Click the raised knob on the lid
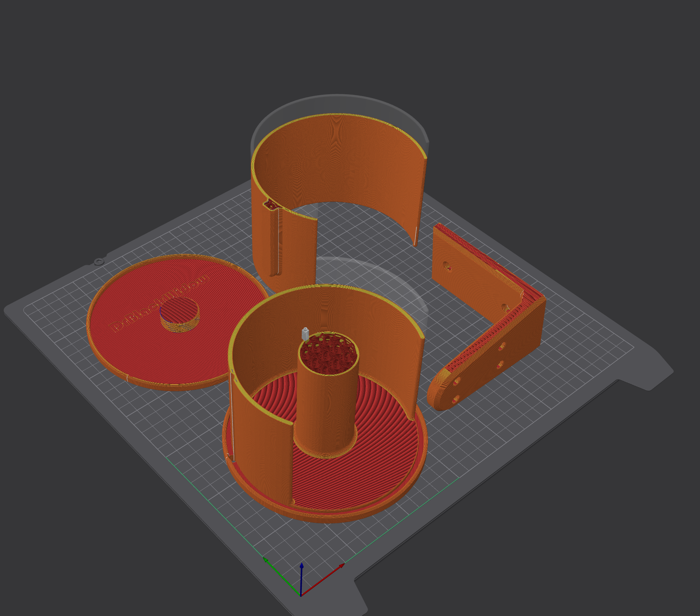Viewport: 700px width, 616px height. coord(179,315)
